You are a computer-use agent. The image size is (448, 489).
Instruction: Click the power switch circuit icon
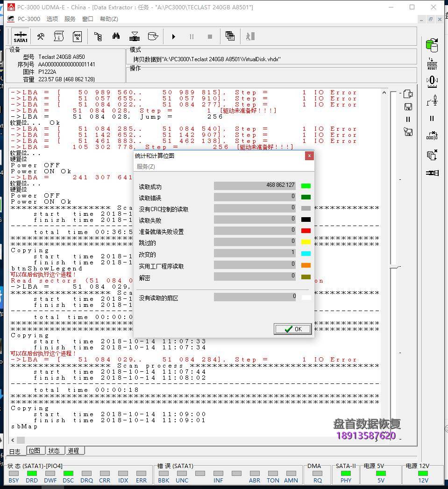click(x=432, y=100)
